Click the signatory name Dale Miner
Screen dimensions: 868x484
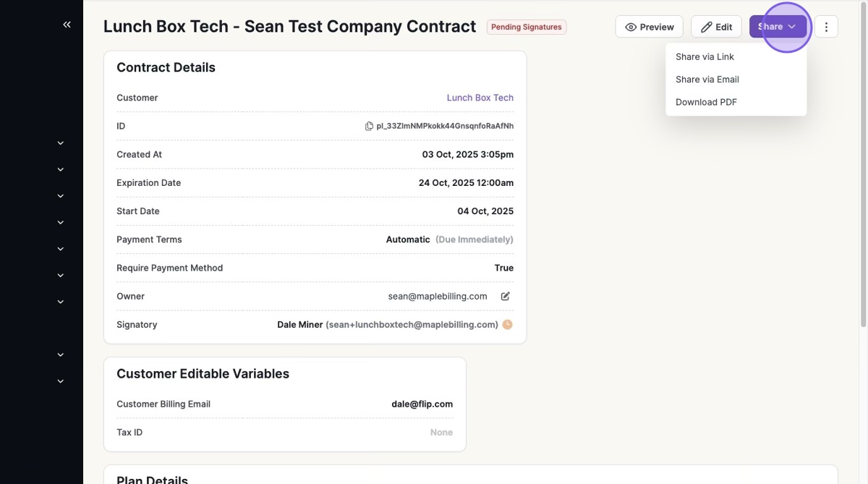[x=299, y=325]
